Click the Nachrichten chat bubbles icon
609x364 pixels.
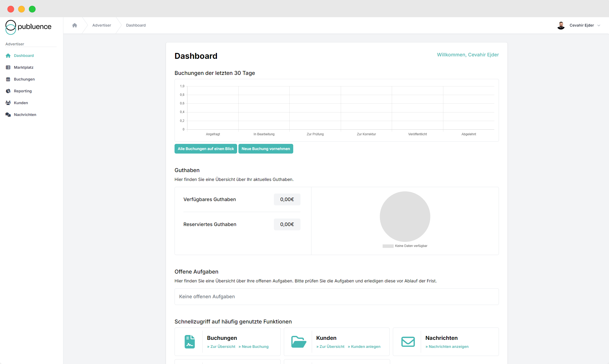click(x=8, y=115)
